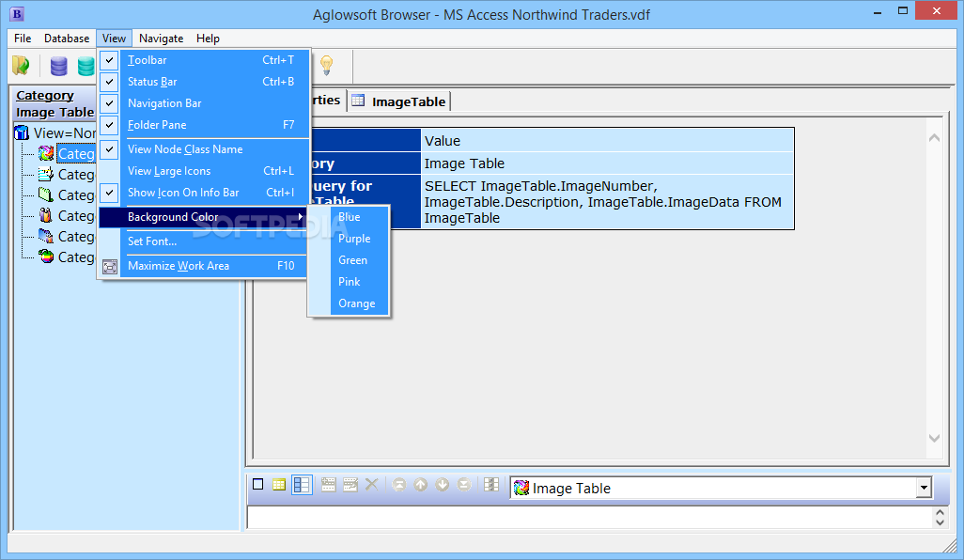
Task: Click the View=Nor root node icon
Action: (x=22, y=132)
